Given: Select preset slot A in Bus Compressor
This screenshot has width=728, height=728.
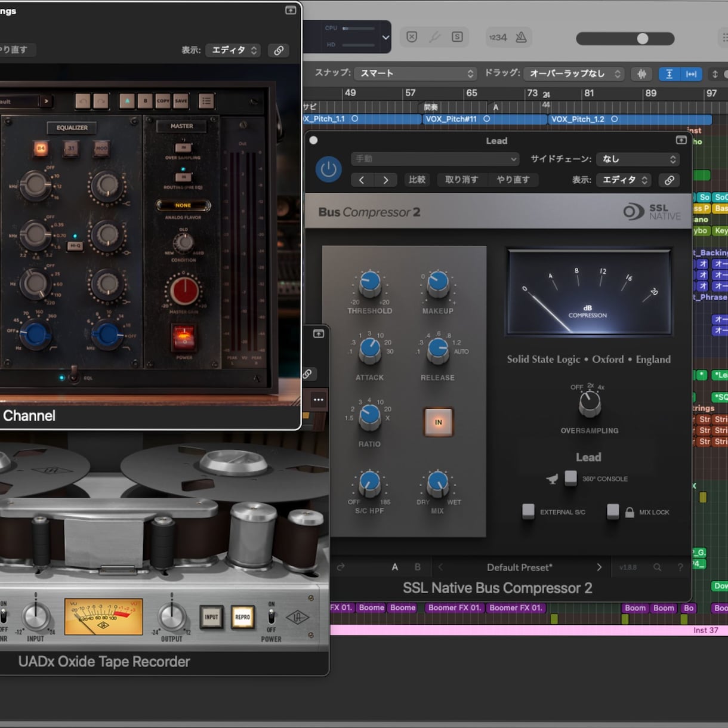Looking at the screenshot, I should pos(395,567).
